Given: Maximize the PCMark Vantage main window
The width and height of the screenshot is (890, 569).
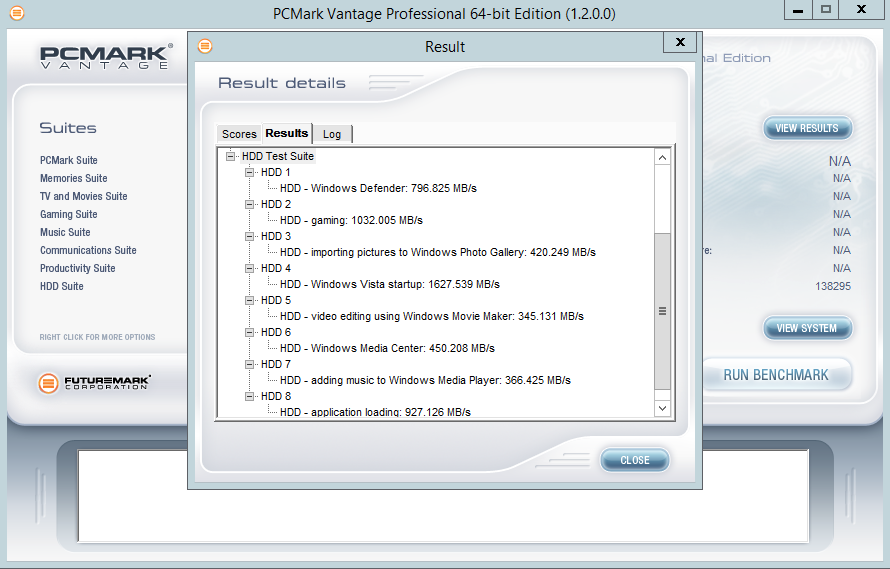Looking at the screenshot, I should click(826, 10).
